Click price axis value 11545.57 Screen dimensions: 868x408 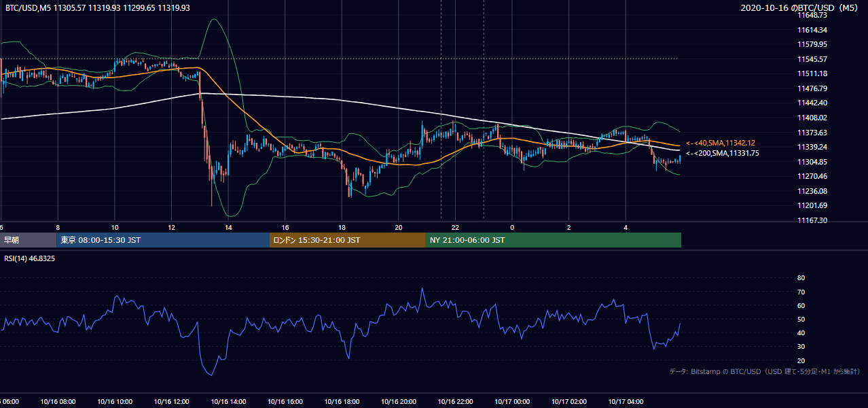click(812, 59)
